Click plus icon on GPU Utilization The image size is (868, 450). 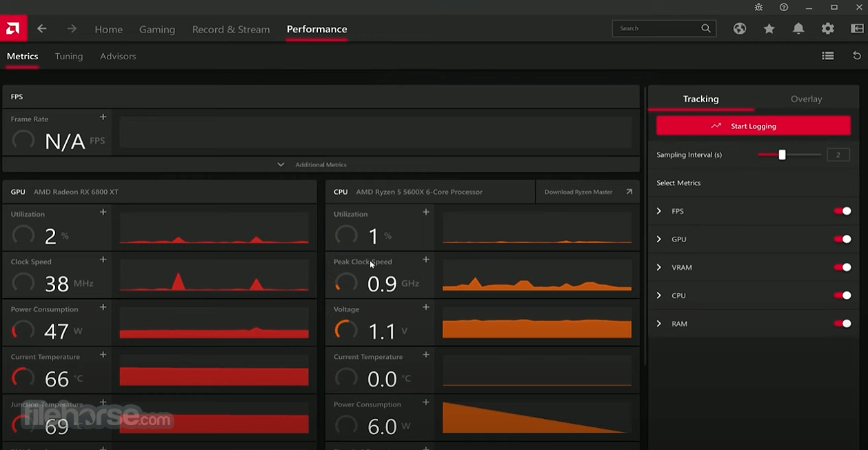pos(103,212)
